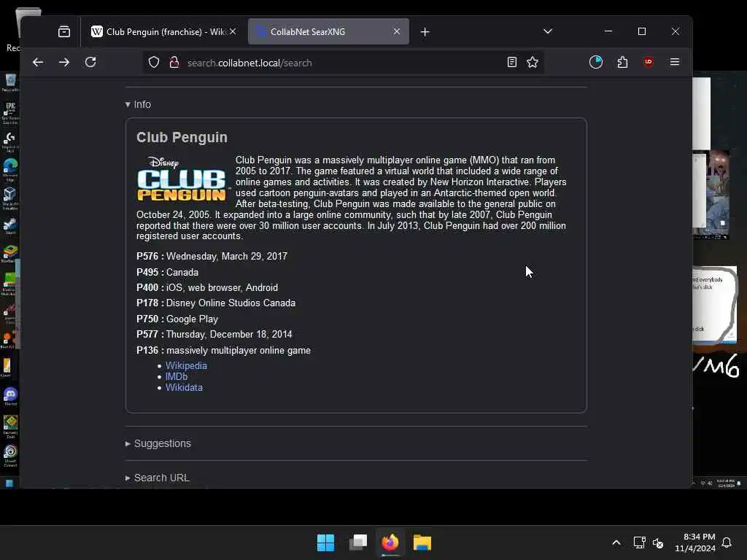
Task: Collapse the Info section
Action: click(138, 104)
